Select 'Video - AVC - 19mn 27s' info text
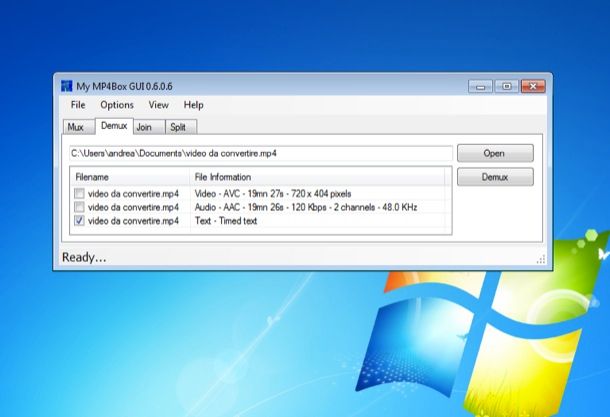This screenshot has width=610, height=417. pos(273,193)
